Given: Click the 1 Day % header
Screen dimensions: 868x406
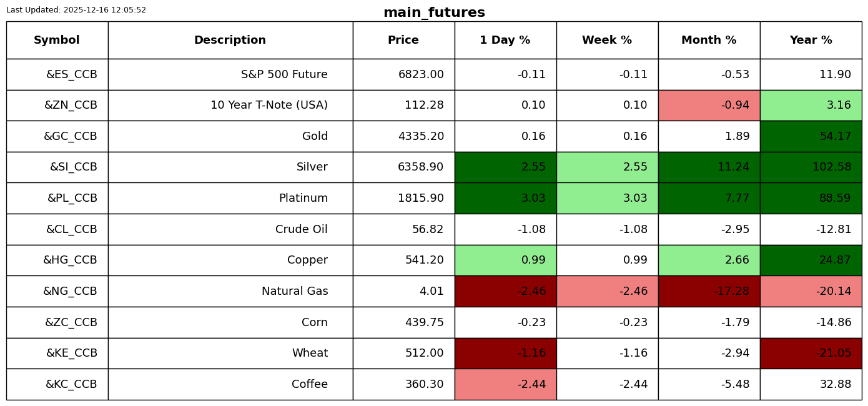Looking at the screenshot, I should (x=505, y=40).
